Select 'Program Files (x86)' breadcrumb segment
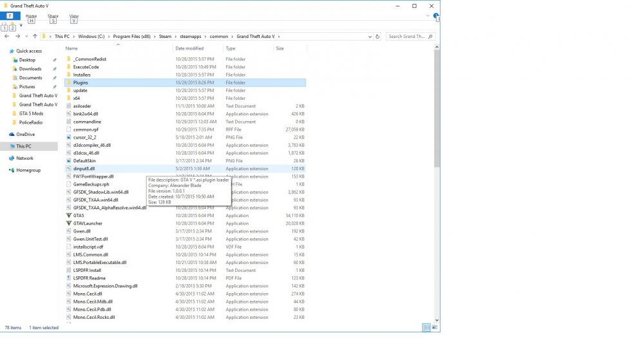Viewport: 644px width, 362px height. [x=132, y=37]
